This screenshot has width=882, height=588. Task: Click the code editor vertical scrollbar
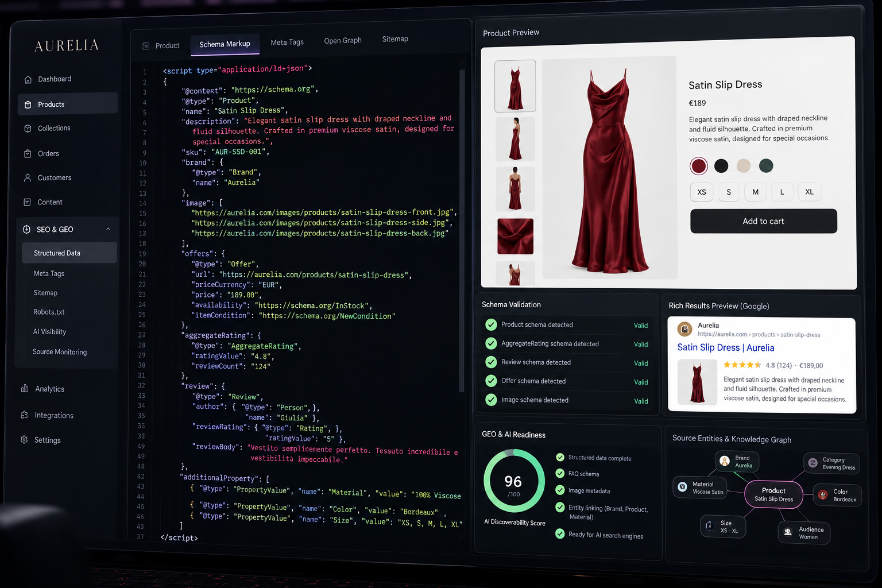461,230
